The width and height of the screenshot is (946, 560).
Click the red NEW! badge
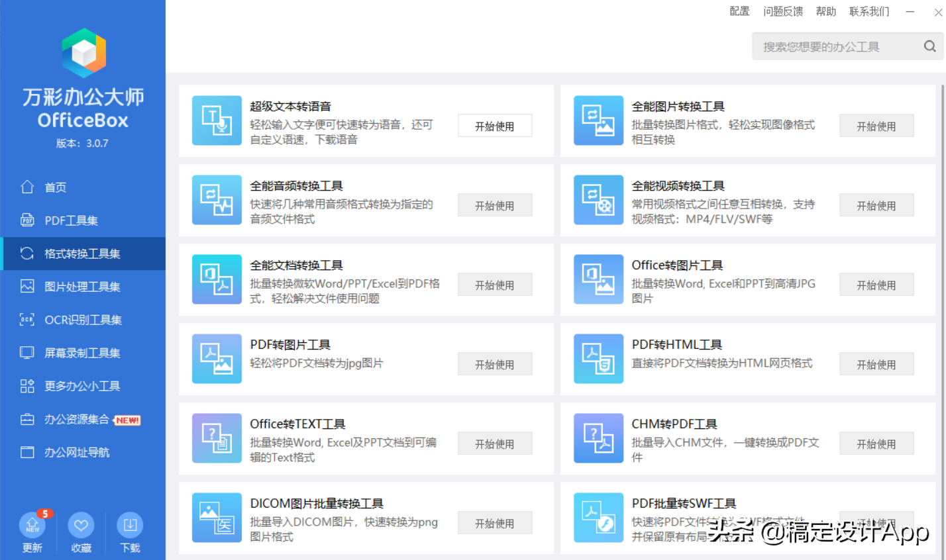coord(127,420)
